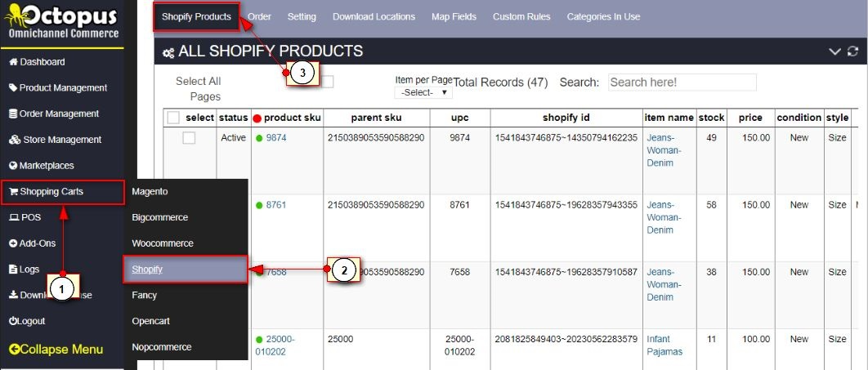This screenshot has height=370, width=868.
Task: Choose Shopify from the submenu
Action: click(185, 270)
